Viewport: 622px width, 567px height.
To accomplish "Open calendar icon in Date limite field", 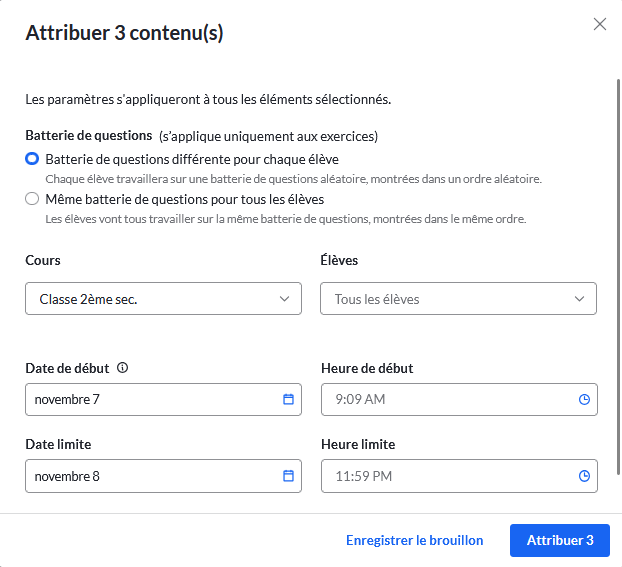I will tap(288, 476).
